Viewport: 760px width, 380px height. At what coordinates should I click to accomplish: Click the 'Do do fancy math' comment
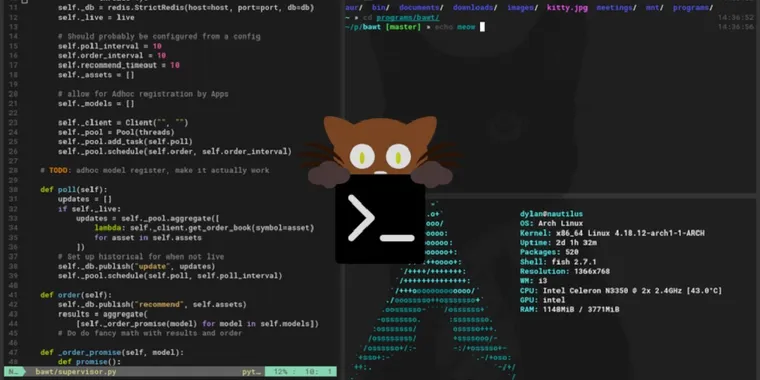150,333
